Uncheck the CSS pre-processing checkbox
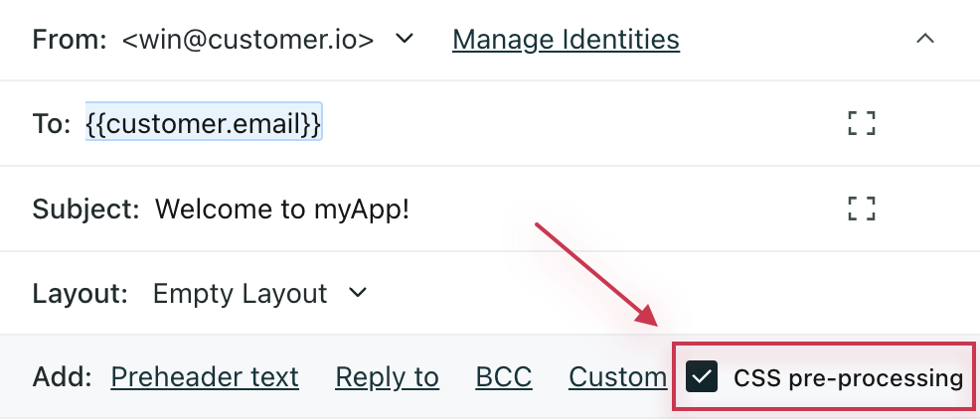This screenshot has height=419, width=980. 703,377
